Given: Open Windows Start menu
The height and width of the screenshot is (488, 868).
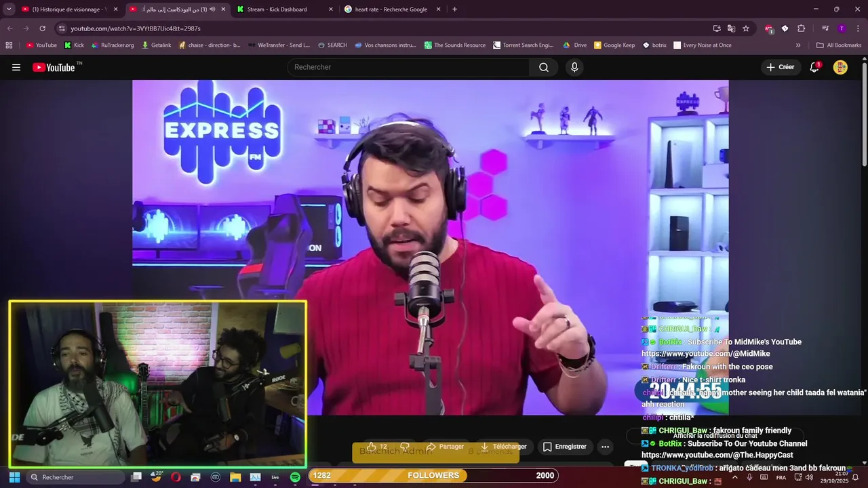Looking at the screenshot, I should (x=14, y=477).
